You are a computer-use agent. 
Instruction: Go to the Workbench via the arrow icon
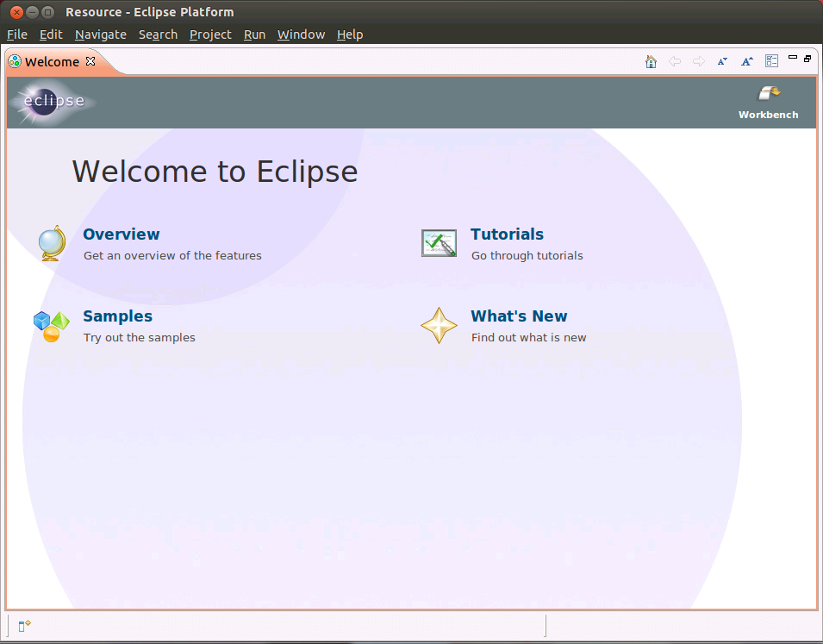tap(770, 93)
